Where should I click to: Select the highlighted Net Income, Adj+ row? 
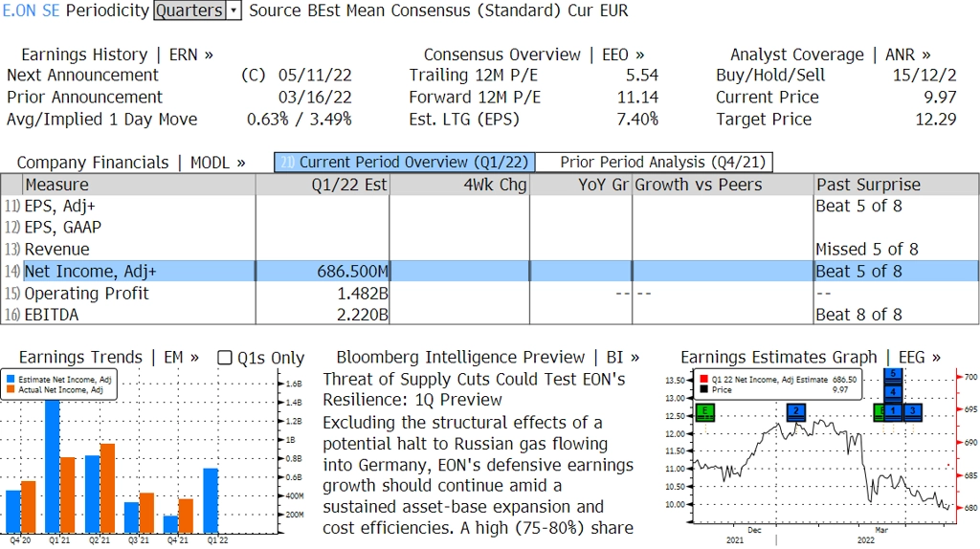pyautogui.click(x=490, y=271)
